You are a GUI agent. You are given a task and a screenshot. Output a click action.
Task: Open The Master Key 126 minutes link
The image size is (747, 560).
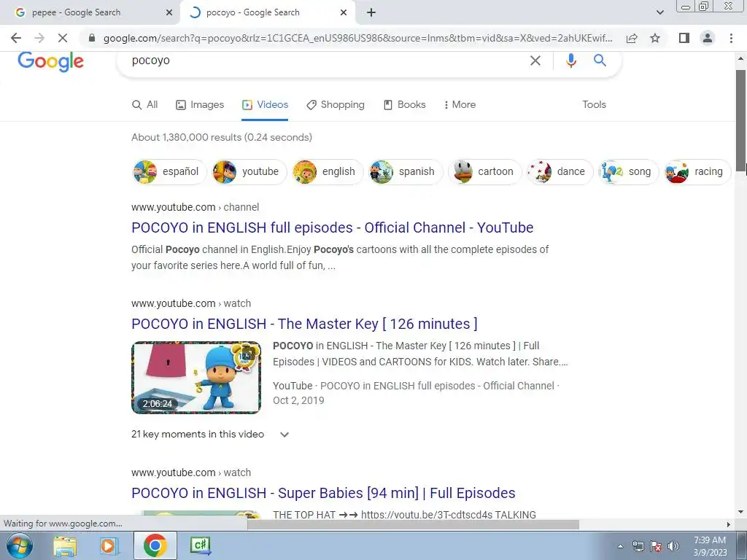click(x=304, y=324)
